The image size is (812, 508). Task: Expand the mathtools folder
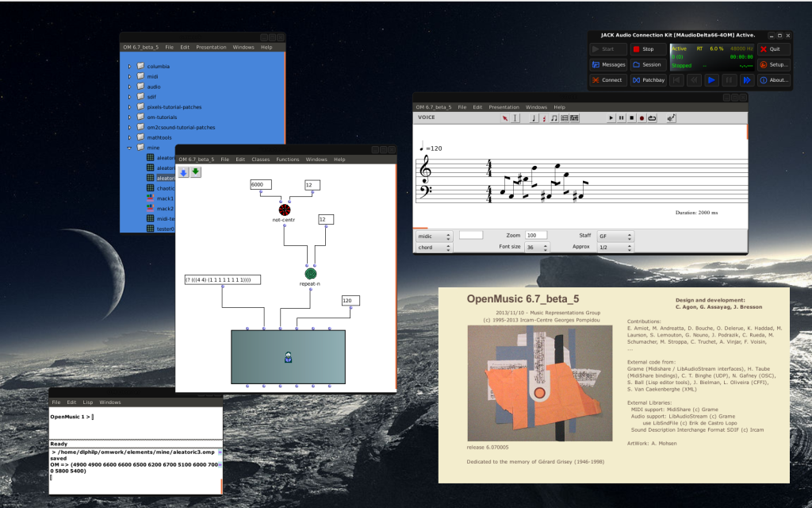tap(129, 137)
